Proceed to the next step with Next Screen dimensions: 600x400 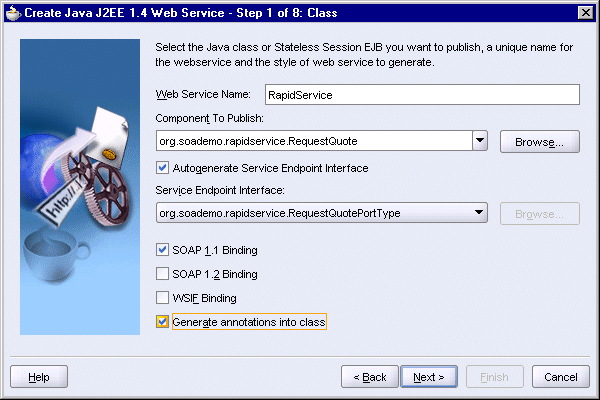point(429,377)
